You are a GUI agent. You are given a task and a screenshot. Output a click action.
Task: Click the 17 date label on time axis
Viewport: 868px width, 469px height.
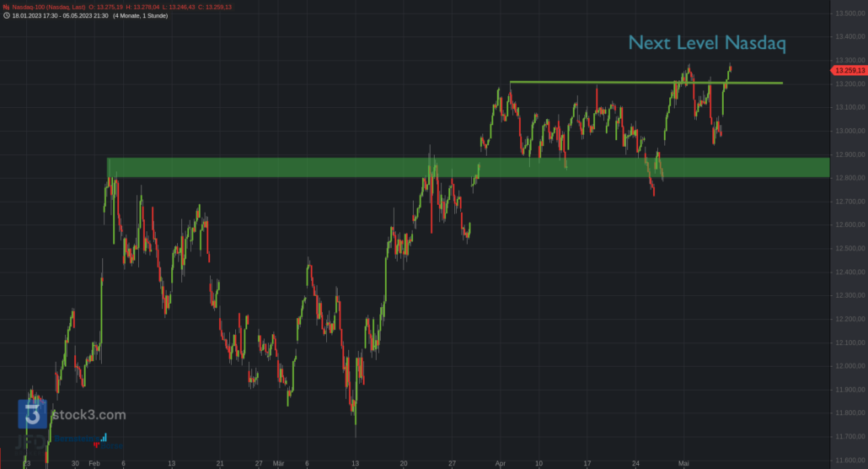pyautogui.click(x=587, y=463)
